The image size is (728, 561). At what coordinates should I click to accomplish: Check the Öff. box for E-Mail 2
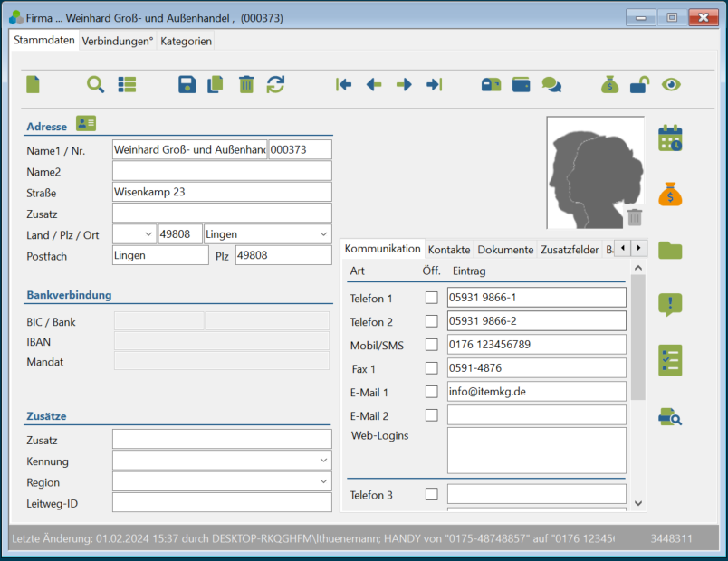coord(431,414)
